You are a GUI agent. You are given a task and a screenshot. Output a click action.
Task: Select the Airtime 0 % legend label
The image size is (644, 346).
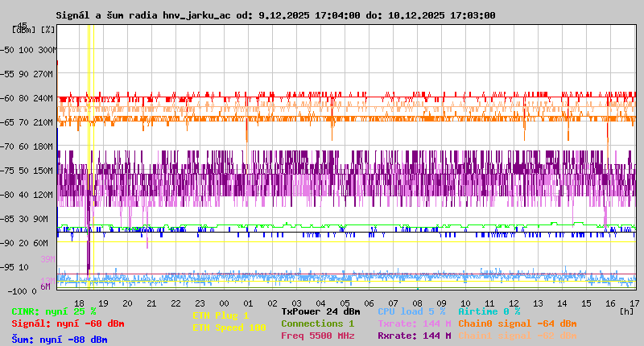tap(489, 311)
